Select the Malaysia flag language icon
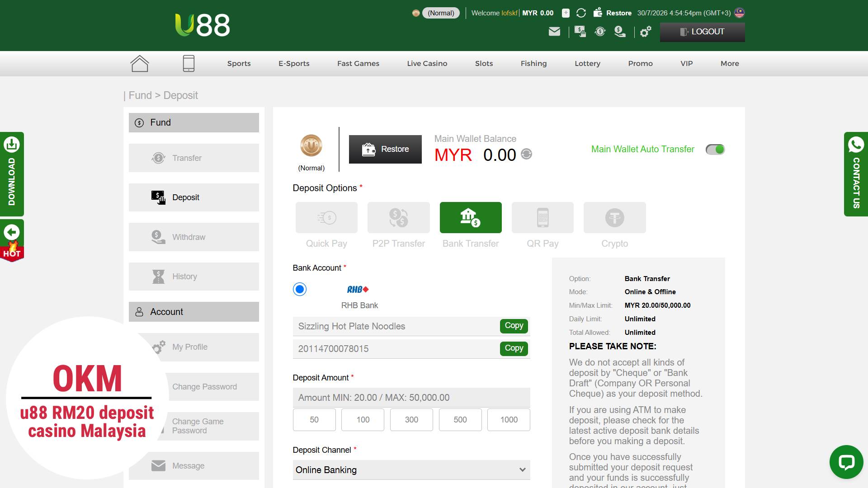Screen dimensions: 868x488 pos(740,13)
